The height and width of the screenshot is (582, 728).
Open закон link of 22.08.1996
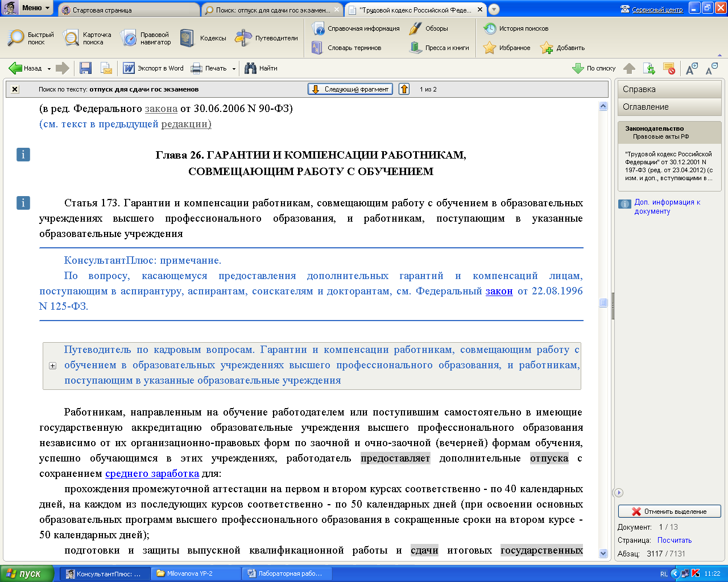[x=499, y=291]
